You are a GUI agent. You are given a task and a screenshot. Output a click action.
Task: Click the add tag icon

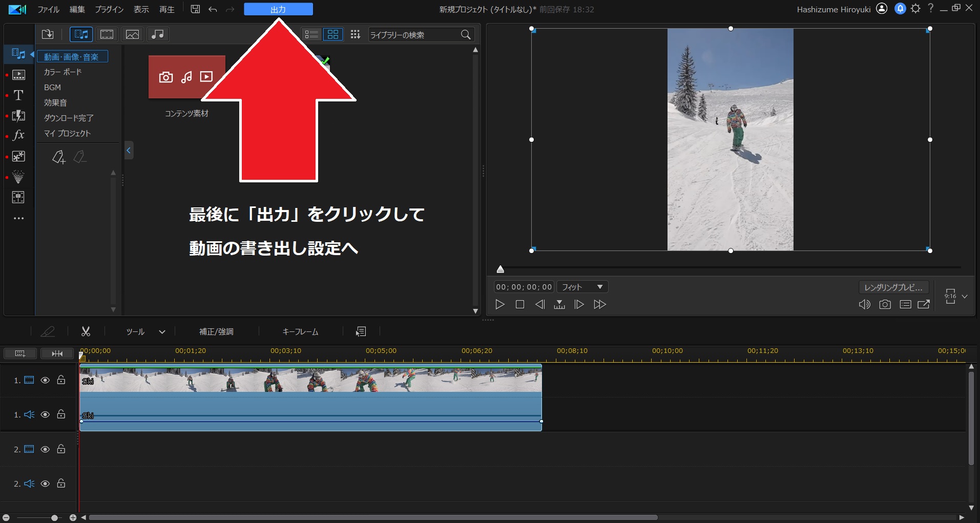(x=59, y=157)
